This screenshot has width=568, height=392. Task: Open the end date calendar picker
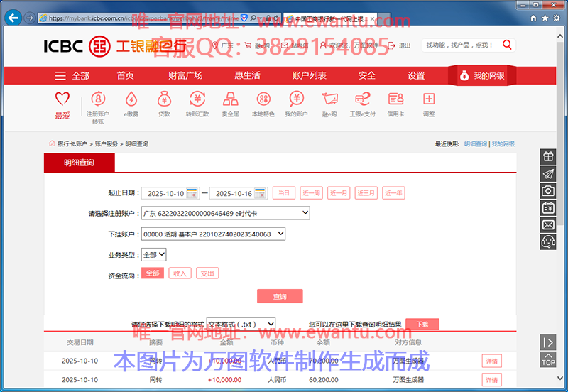260,193
